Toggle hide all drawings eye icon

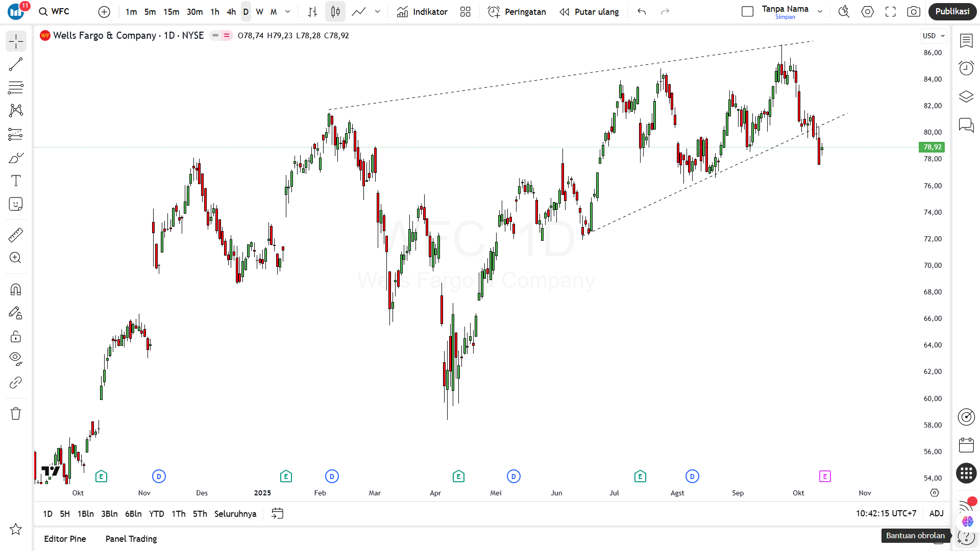click(16, 359)
